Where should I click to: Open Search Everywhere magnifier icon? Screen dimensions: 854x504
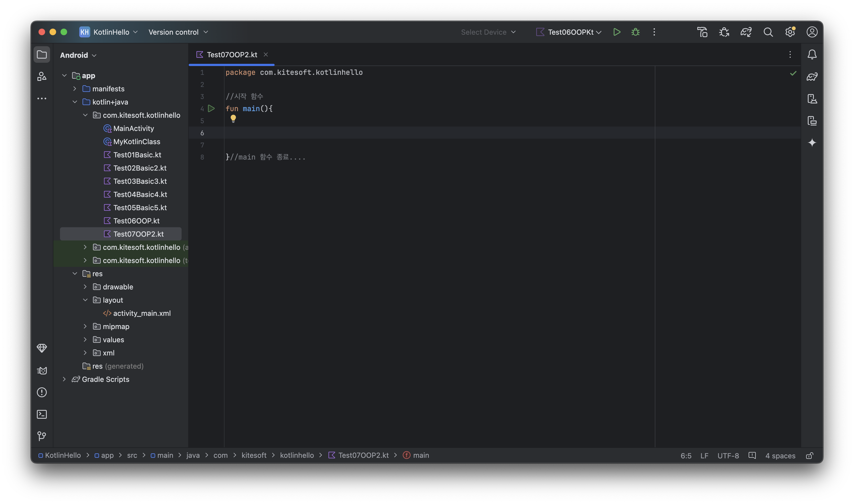(768, 32)
